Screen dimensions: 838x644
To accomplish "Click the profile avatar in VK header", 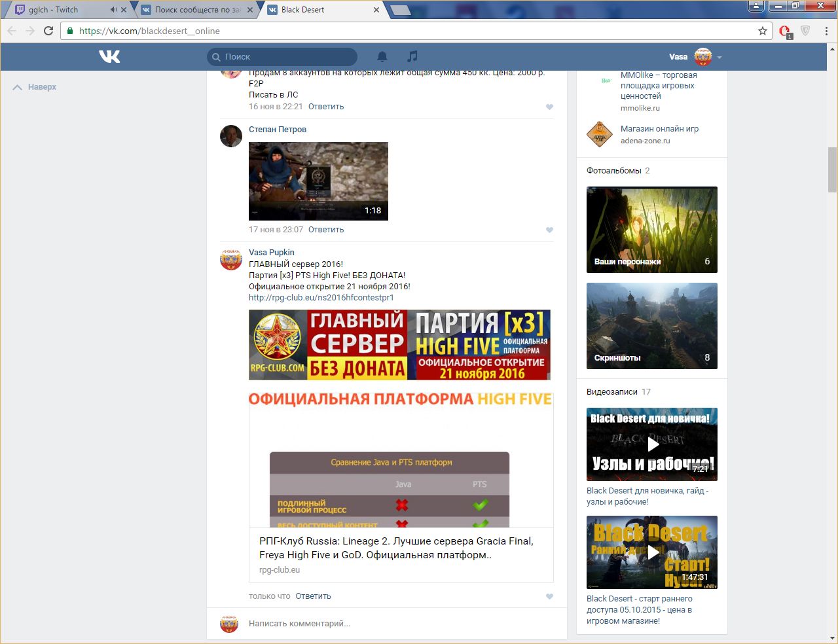I will 702,57.
